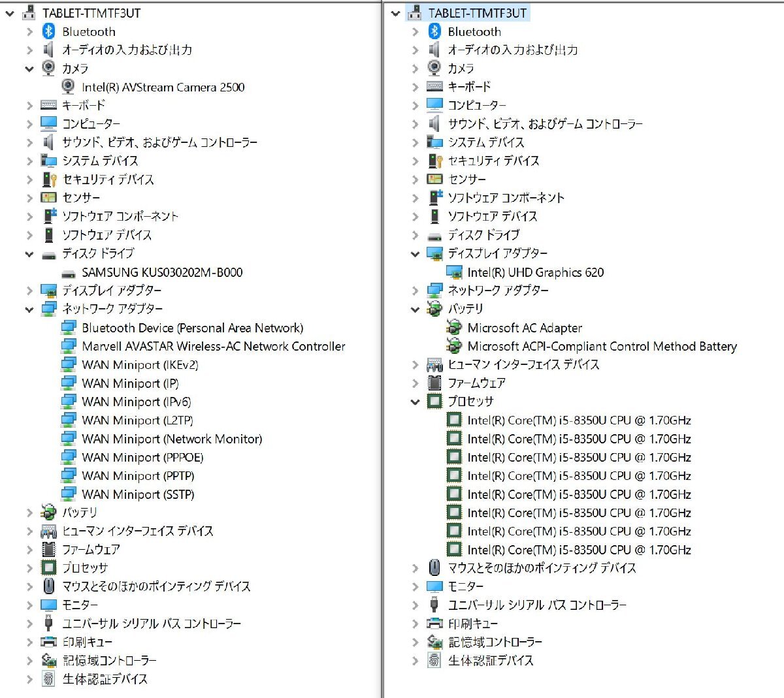Expand バッテリ node in left panel
Screen dimensions: 784x698
[29, 513]
